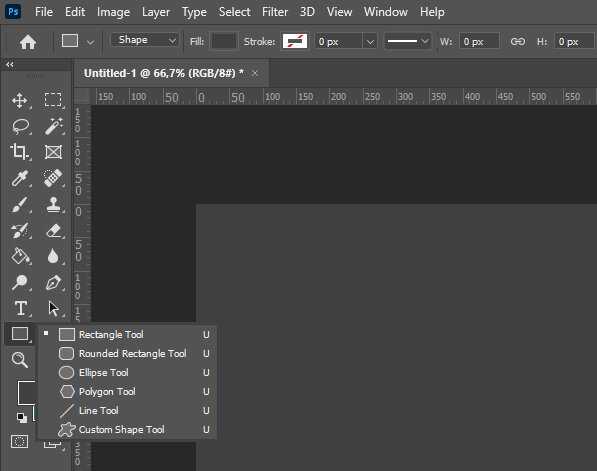The image size is (597, 471).
Task: Open the Stroke color swatch
Action: 295,41
